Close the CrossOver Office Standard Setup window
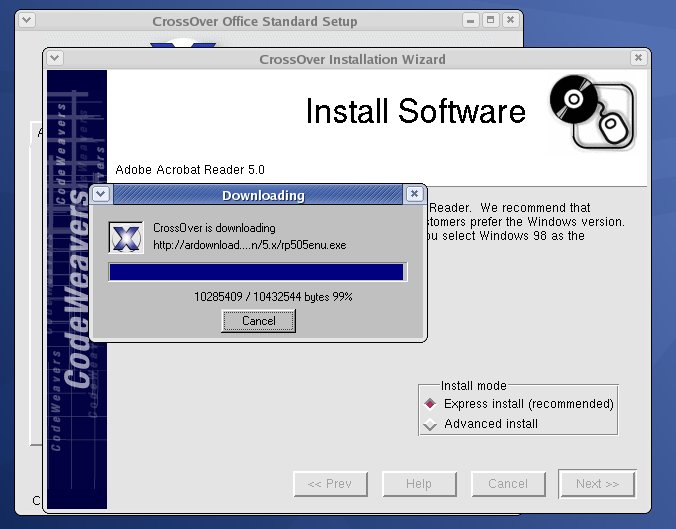Viewport: 676px width, 529px height. pos(511,20)
